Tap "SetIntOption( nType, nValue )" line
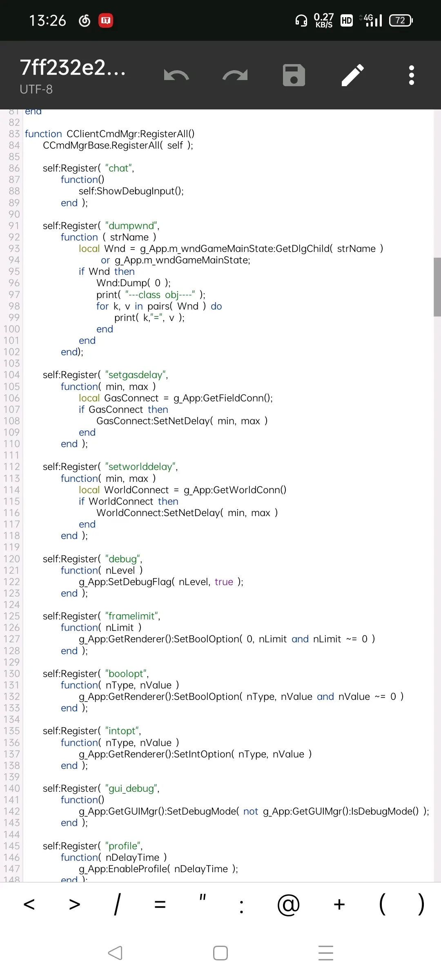The width and height of the screenshot is (441, 980). (x=195, y=754)
